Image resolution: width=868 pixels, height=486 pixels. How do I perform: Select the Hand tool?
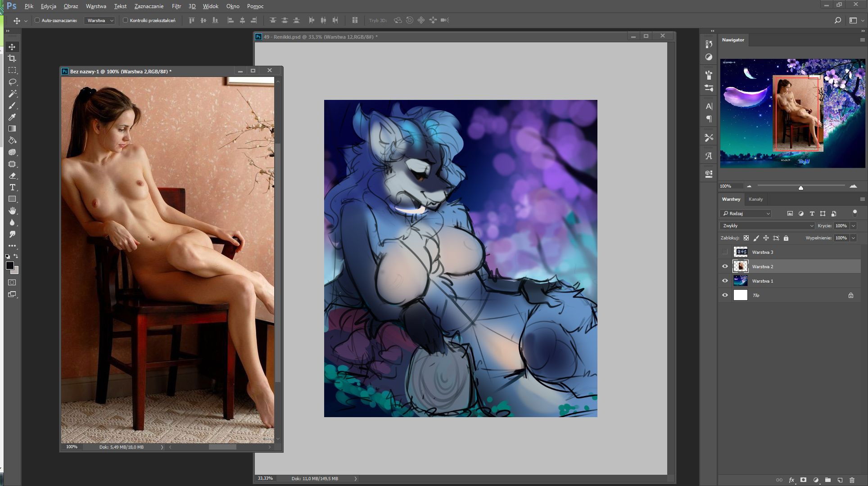[x=12, y=211]
